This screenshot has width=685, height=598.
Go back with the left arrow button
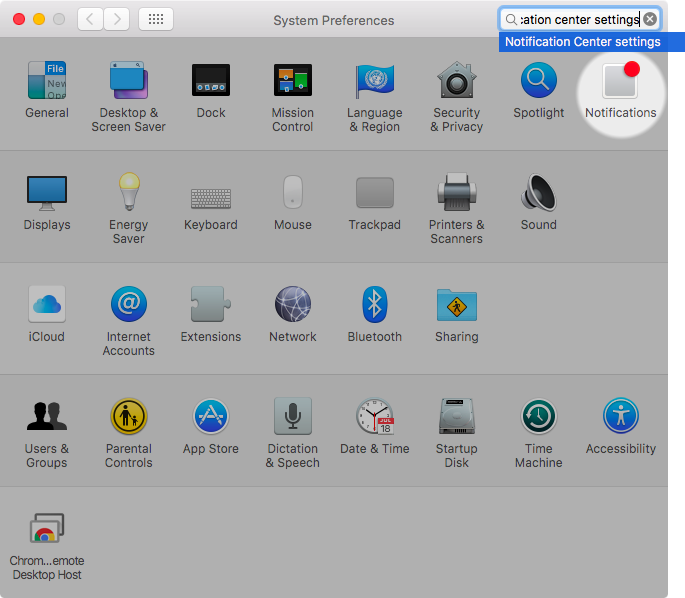click(x=90, y=19)
